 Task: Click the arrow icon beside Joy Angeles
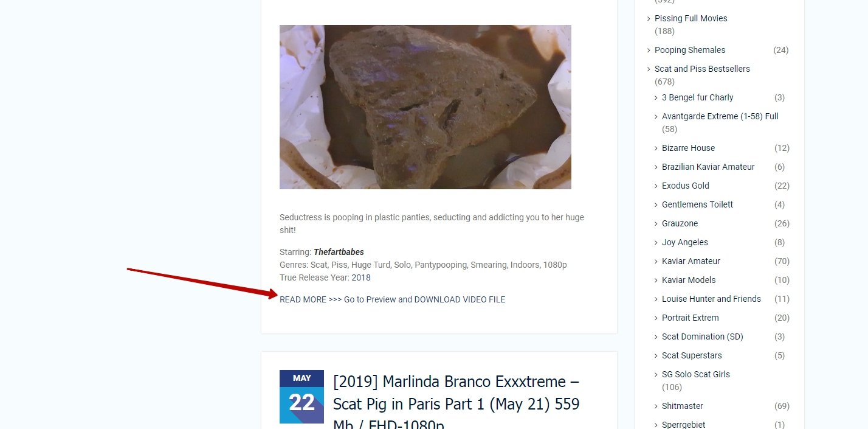(656, 242)
